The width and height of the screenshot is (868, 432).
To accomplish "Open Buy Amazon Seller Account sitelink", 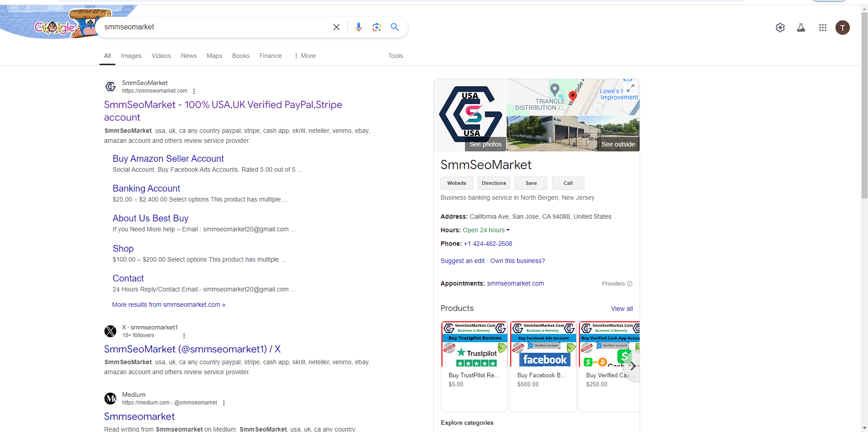I will click(168, 159).
